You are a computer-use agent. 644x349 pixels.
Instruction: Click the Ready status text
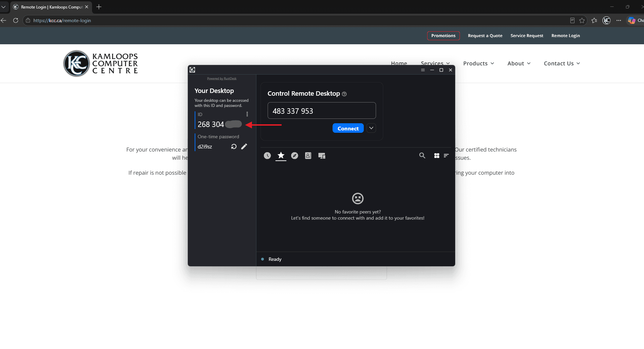click(275, 259)
